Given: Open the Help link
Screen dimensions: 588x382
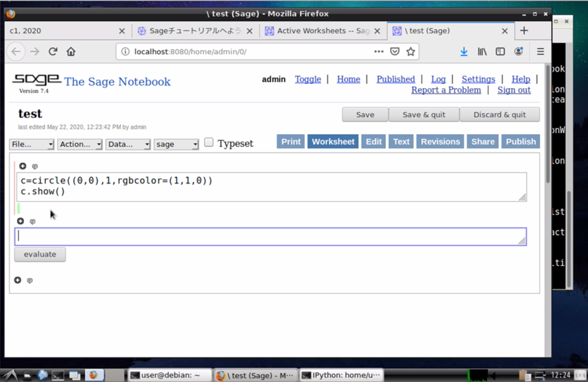Looking at the screenshot, I should pyautogui.click(x=521, y=79).
